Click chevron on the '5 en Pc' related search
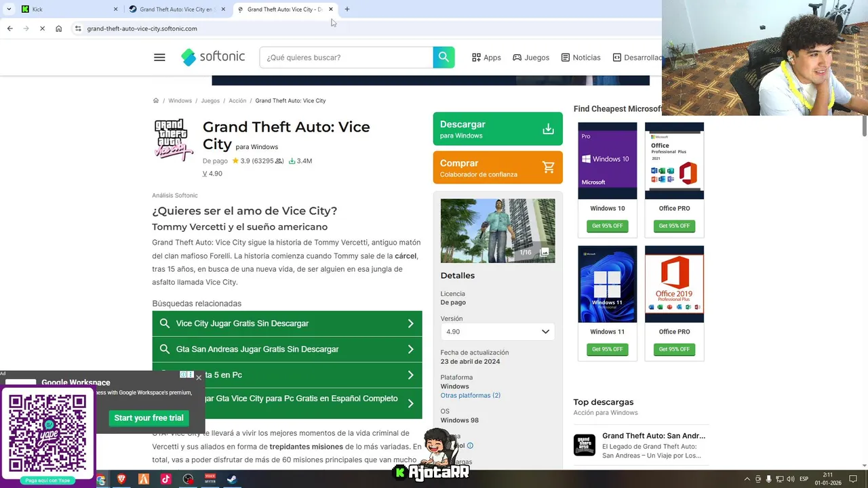868x488 pixels. click(410, 375)
